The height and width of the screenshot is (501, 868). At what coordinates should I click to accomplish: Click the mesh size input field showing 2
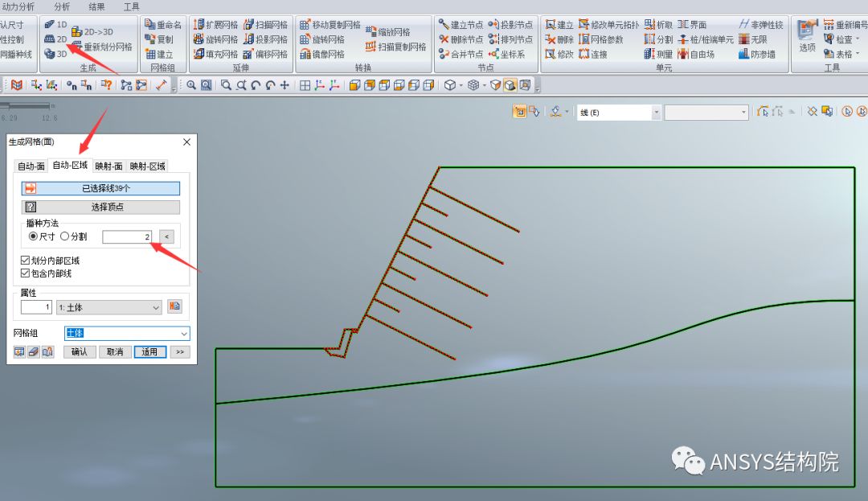(x=127, y=237)
